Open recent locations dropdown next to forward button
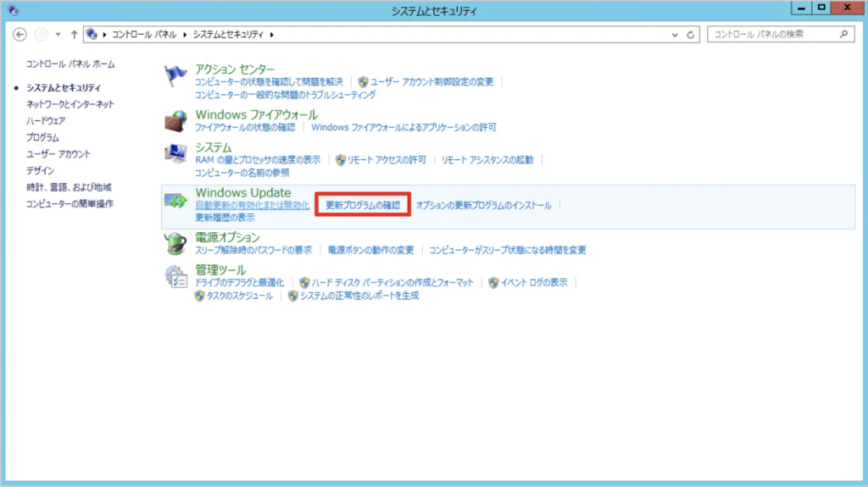 pyautogui.click(x=58, y=35)
